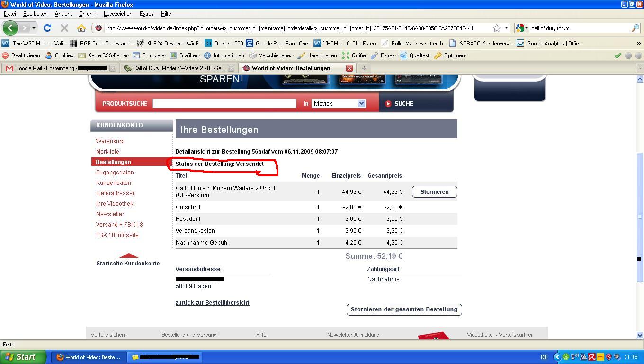Switch to the Google Mail Posteingang tab
The height and width of the screenshot is (364, 644).
click(x=60, y=68)
